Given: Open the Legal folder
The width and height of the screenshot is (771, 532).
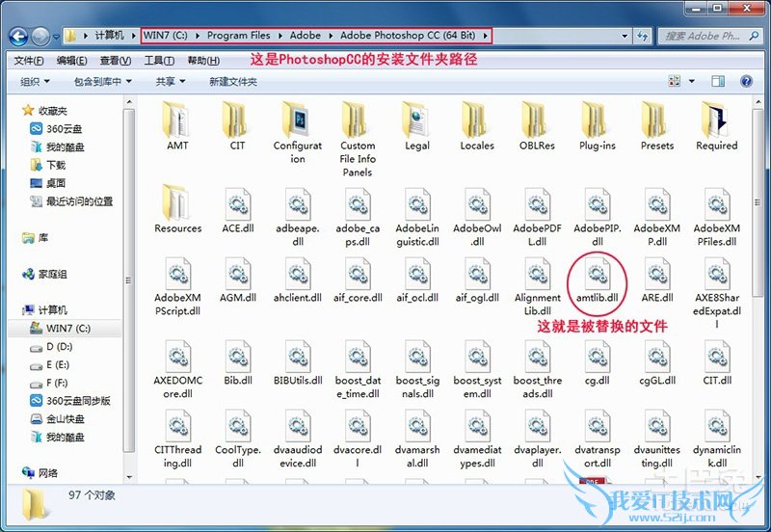Looking at the screenshot, I should [417, 126].
